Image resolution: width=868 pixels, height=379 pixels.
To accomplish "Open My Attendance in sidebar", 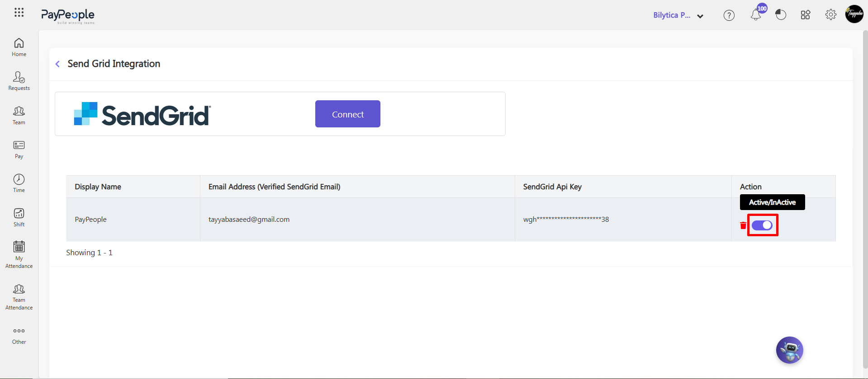I will pyautogui.click(x=19, y=255).
